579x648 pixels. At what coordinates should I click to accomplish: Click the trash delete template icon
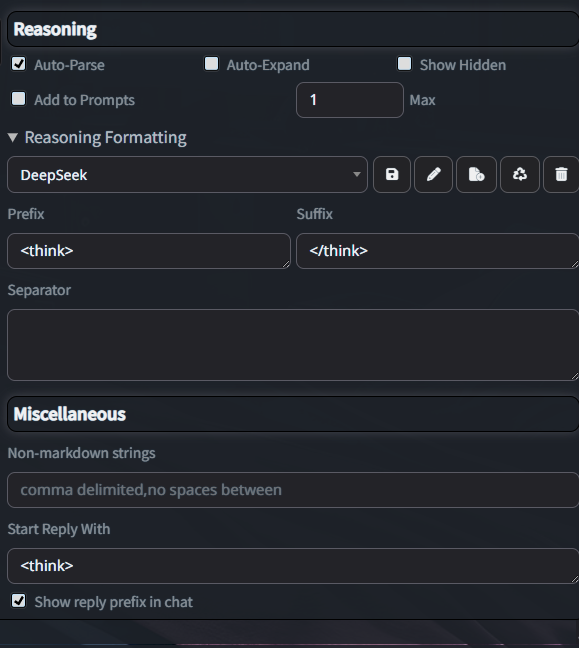(x=561, y=174)
